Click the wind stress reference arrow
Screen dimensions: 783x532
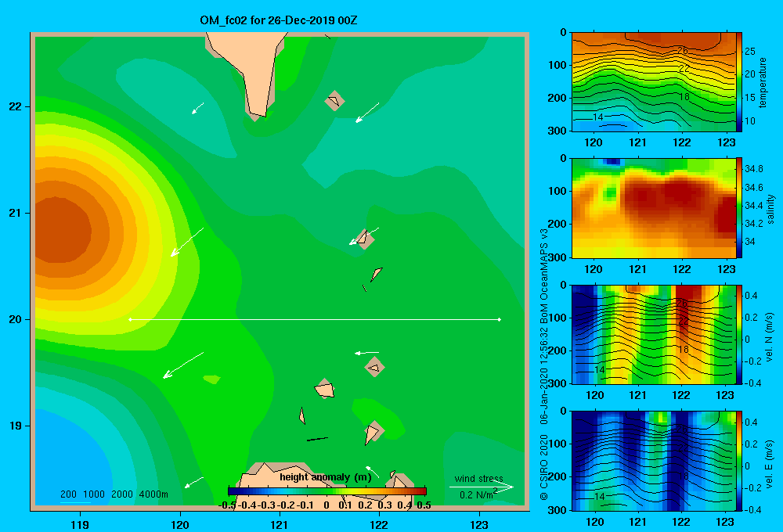point(482,487)
